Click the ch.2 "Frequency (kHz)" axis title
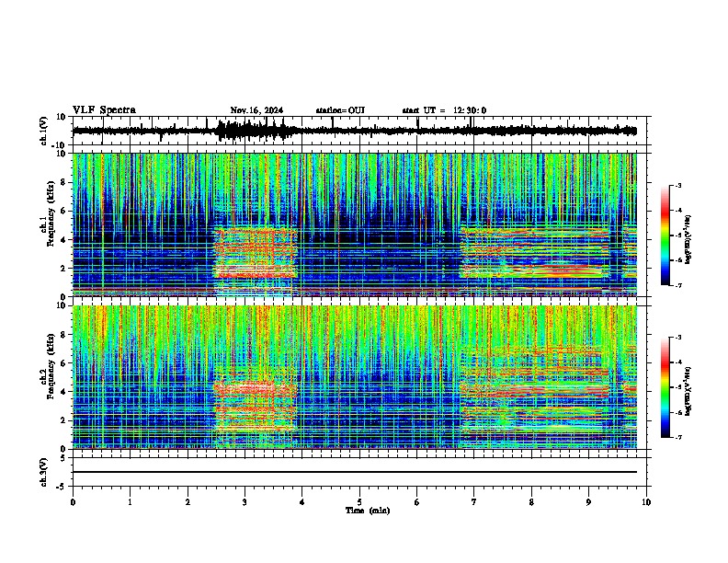 pyautogui.click(x=51, y=366)
